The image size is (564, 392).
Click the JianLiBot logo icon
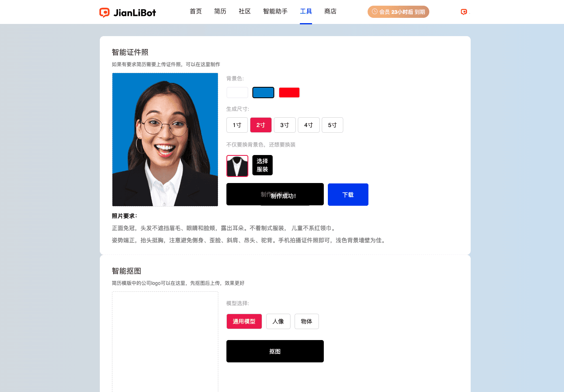[x=104, y=13]
